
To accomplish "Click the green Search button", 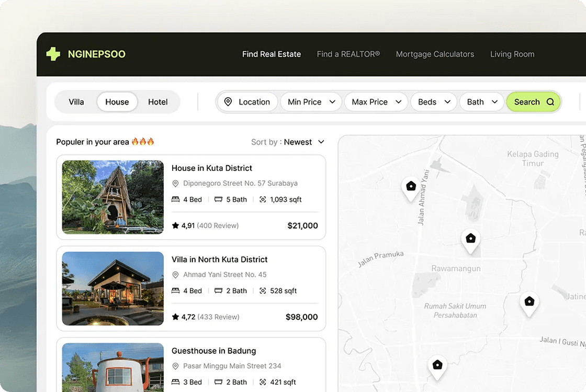I will click(533, 102).
